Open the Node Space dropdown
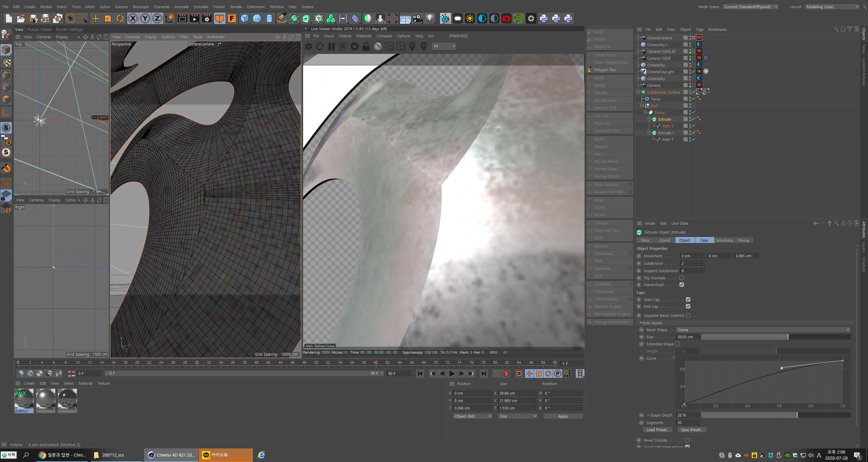The image size is (868, 462). [x=750, y=7]
